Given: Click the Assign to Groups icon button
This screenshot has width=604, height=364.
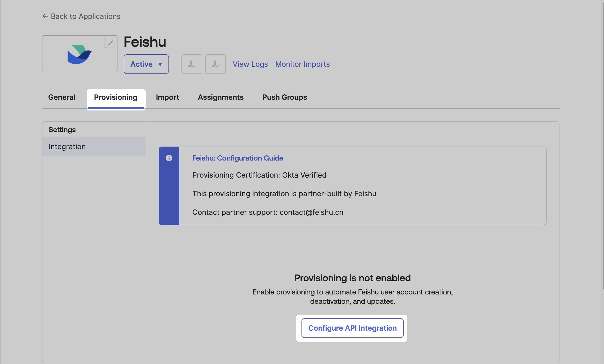Looking at the screenshot, I should point(216,64).
